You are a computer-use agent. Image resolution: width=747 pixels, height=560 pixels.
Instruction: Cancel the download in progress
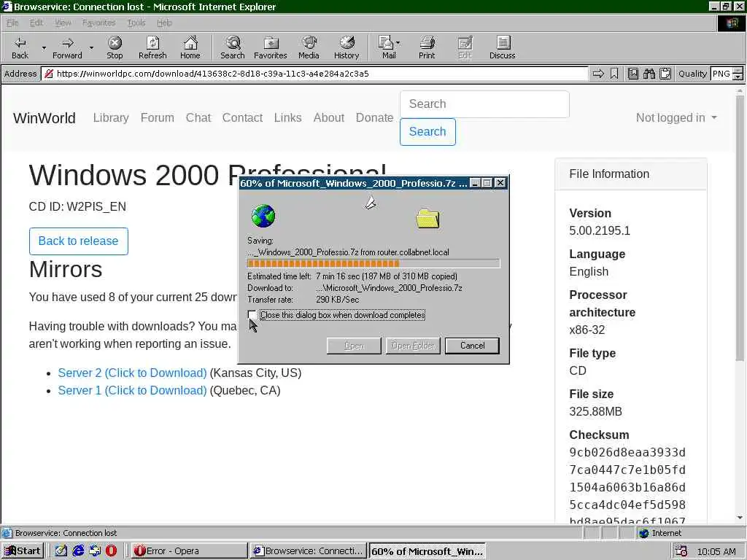coord(472,346)
